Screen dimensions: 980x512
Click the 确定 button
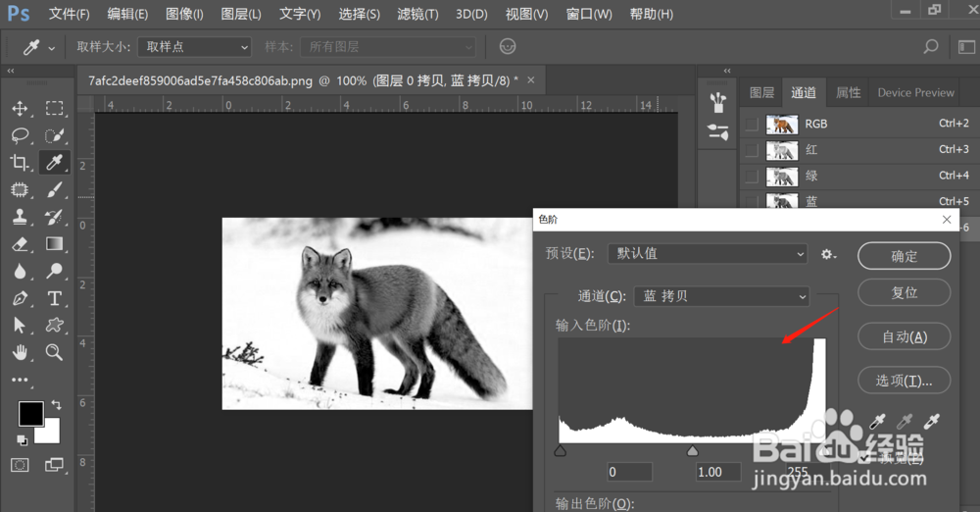(x=904, y=256)
